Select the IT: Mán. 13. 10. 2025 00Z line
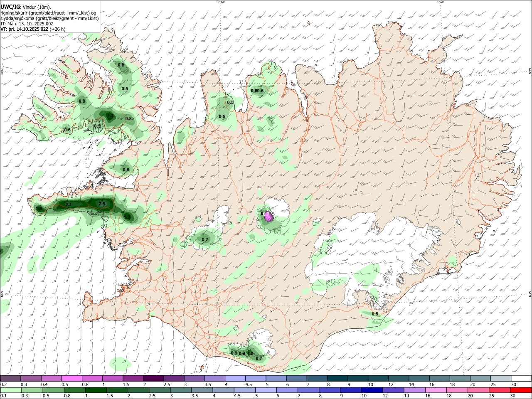 tap(27, 24)
